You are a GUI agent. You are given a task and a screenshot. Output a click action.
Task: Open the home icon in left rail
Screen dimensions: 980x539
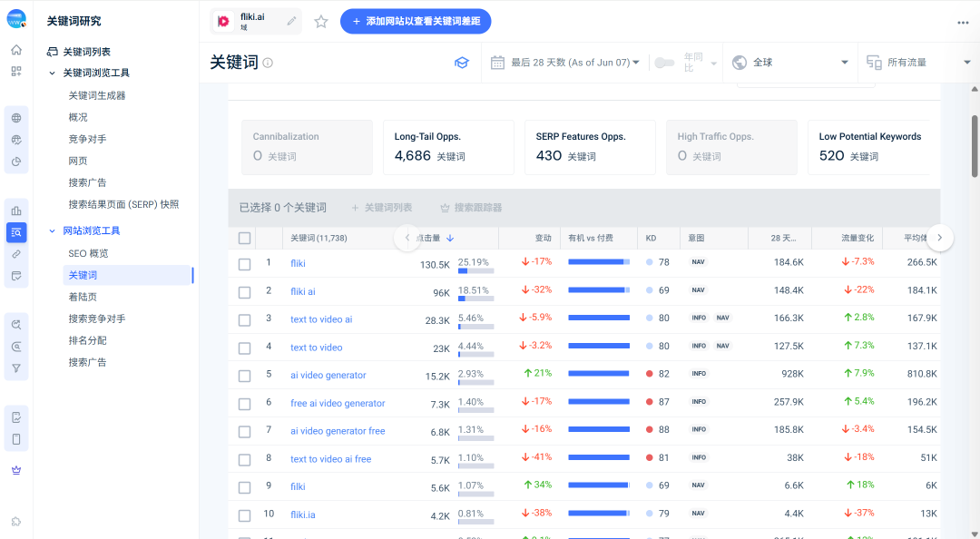point(16,50)
